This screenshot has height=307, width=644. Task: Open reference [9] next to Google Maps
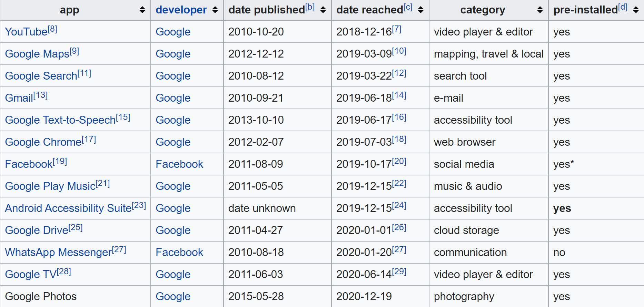75,51
